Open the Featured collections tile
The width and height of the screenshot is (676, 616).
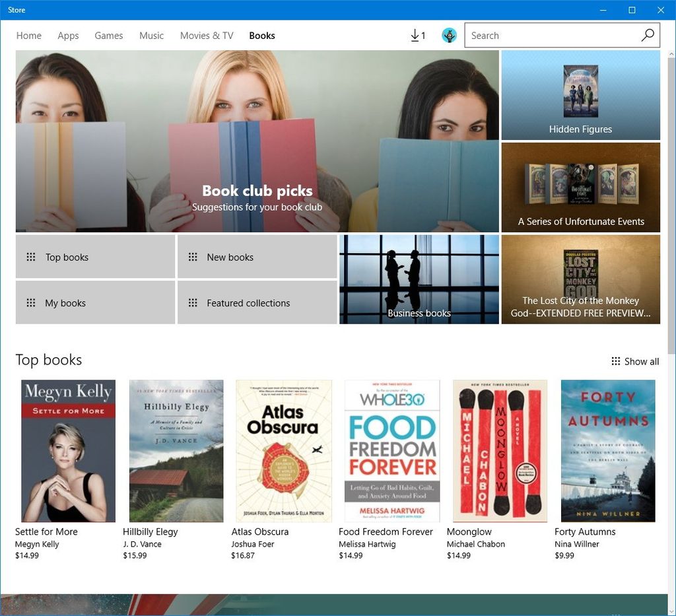257,302
